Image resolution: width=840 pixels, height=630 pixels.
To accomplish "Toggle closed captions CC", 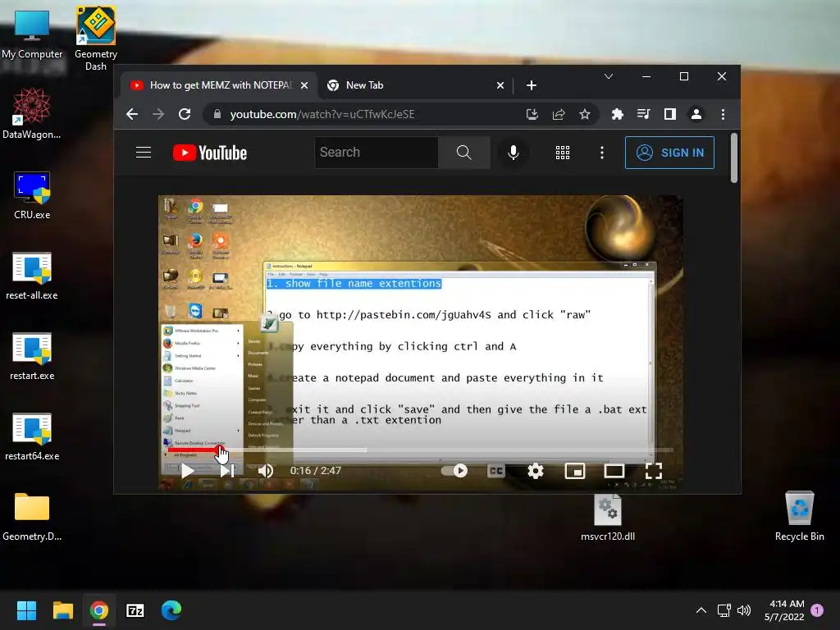I will pyautogui.click(x=496, y=471).
